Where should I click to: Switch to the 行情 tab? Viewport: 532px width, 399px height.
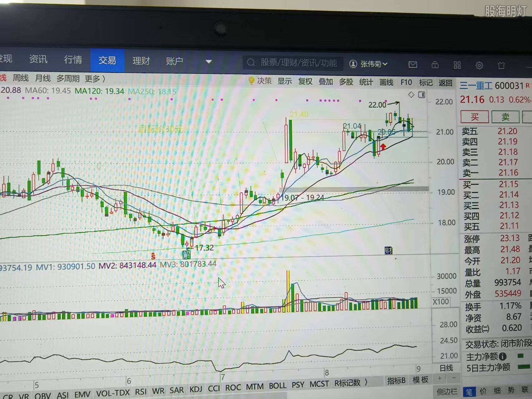click(73, 59)
